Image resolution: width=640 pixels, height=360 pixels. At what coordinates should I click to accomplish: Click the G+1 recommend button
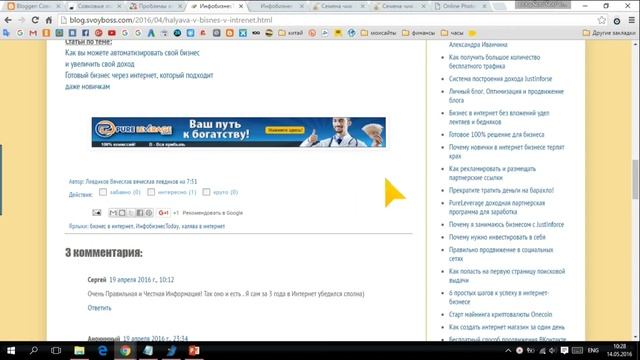point(163,213)
